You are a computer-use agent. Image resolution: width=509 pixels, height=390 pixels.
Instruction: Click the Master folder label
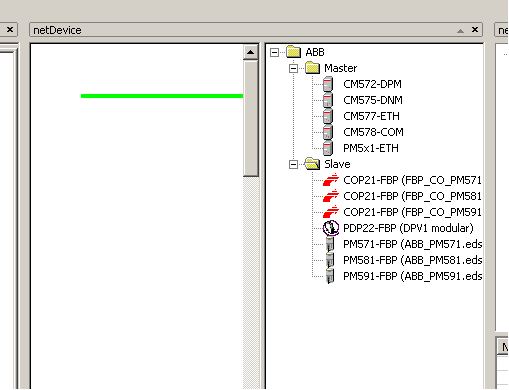(x=341, y=68)
